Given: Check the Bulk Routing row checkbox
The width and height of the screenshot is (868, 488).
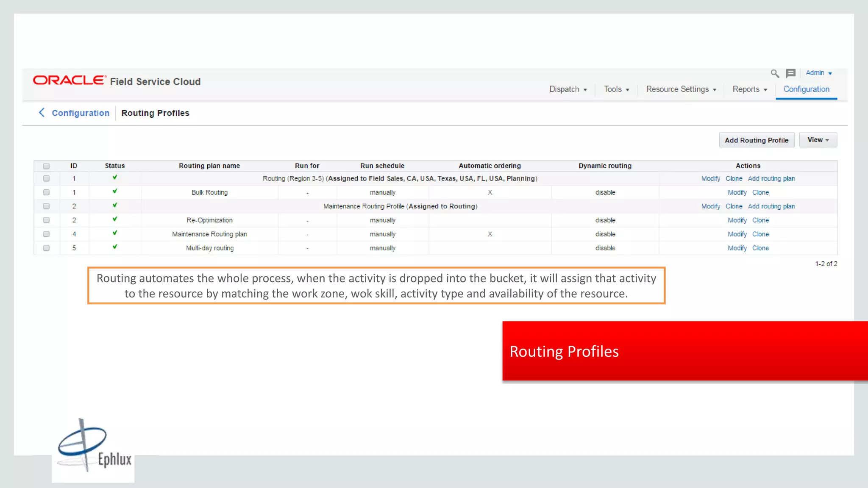Looking at the screenshot, I should [x=46, y=192].
